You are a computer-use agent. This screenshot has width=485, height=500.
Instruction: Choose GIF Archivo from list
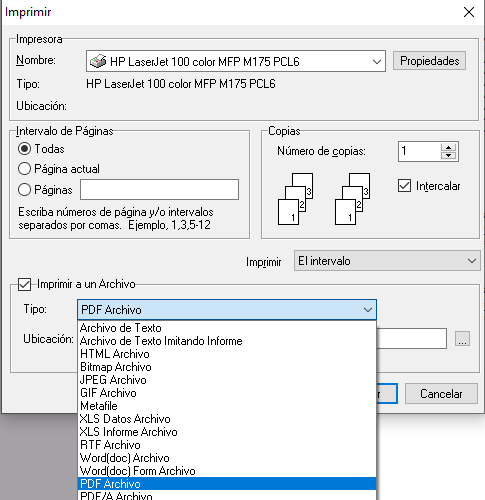tap(227, 393)
